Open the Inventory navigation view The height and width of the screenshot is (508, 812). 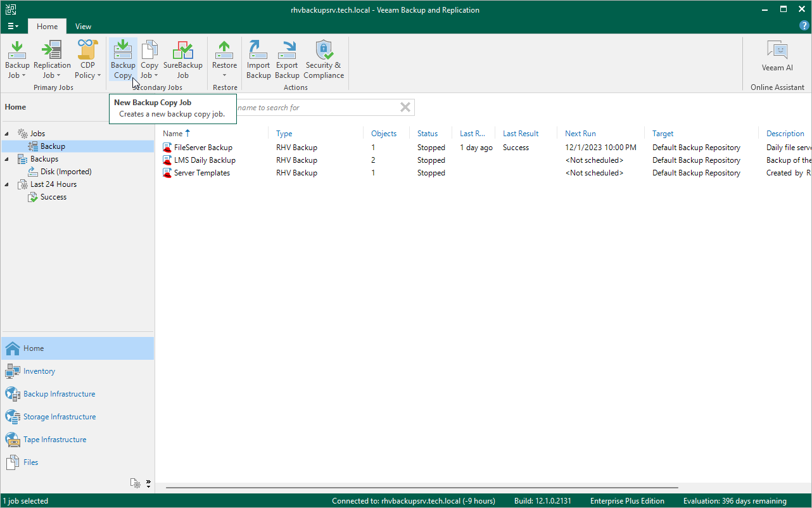coord(77,371)
